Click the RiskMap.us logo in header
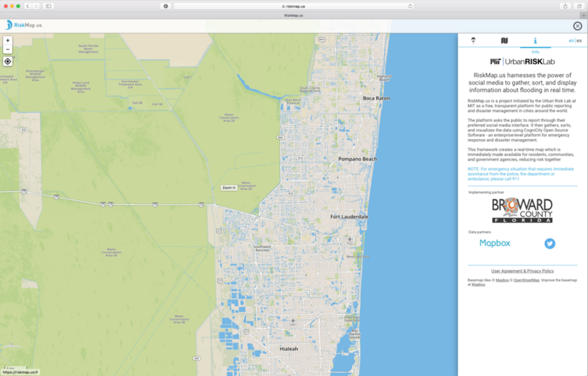This screenshot has height=376, width=588. (x=24, y=25)
